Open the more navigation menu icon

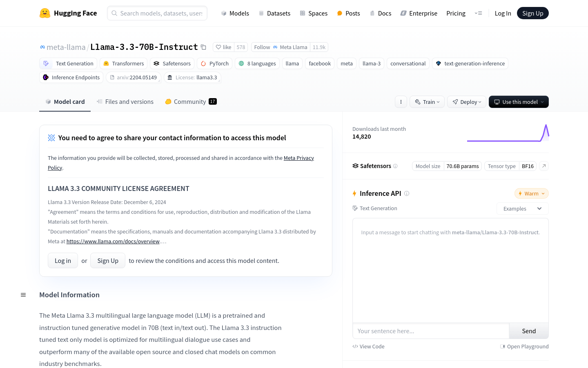(x=478, y=13)
